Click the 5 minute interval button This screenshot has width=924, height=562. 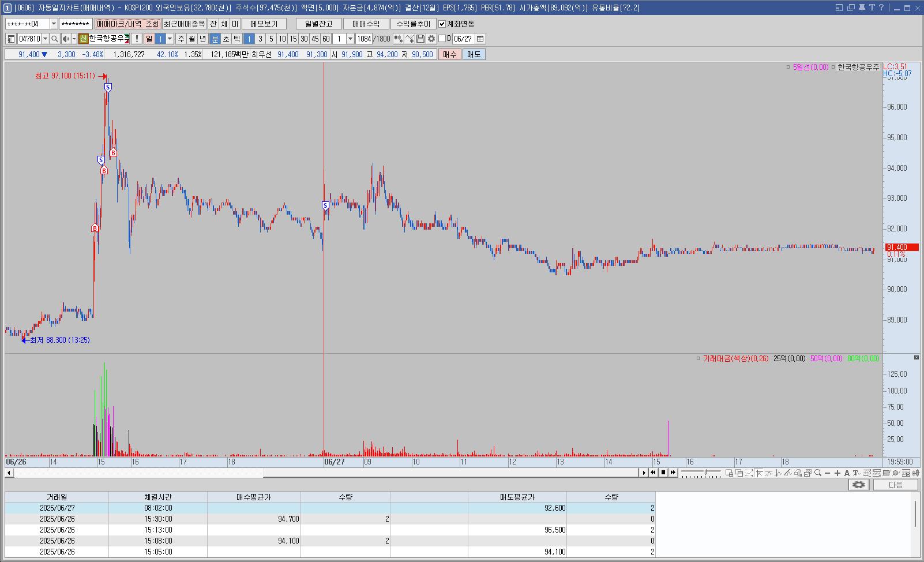(x=271, y=39)
